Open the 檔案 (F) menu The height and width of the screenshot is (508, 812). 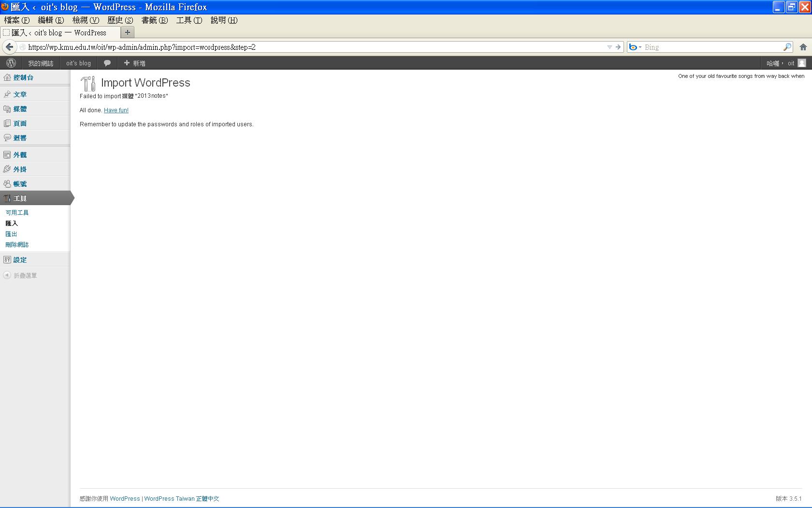(17, 20)
